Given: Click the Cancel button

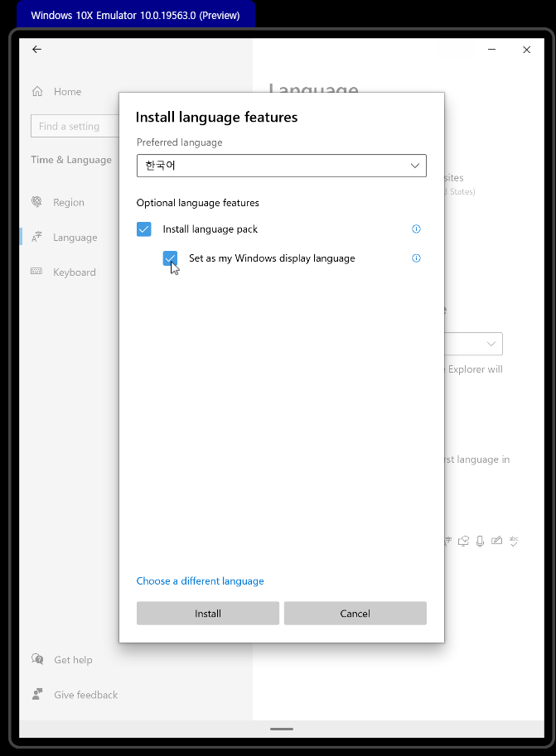Looking at the screenshot, I should coord(355,614).
